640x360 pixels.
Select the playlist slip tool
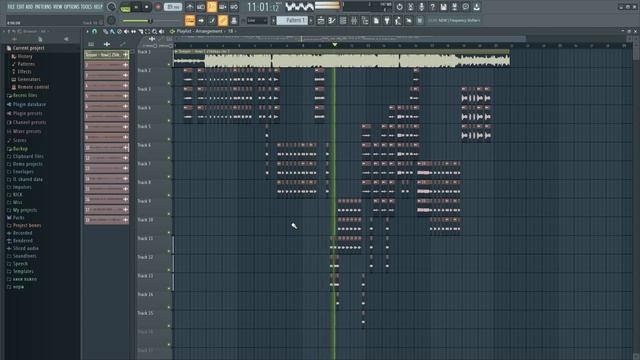click(x=133, y=31)
